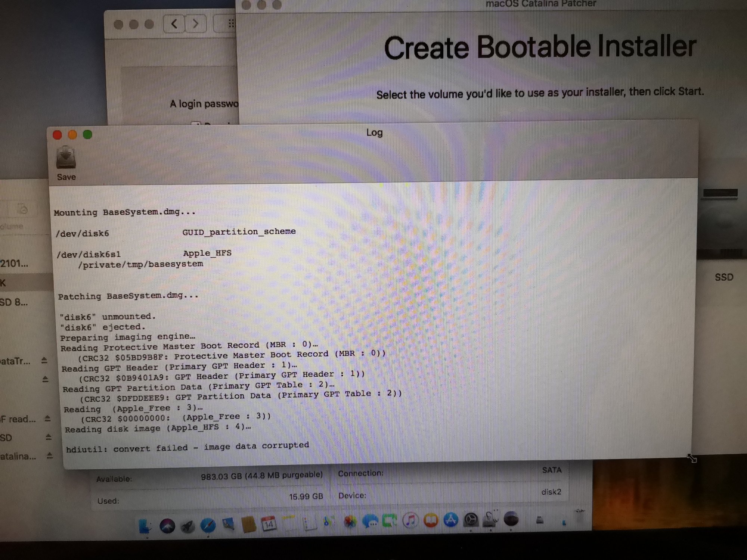The image size is (747, 560).
Task: Click the back arrow in toolbar
Action: click(174, 24)
